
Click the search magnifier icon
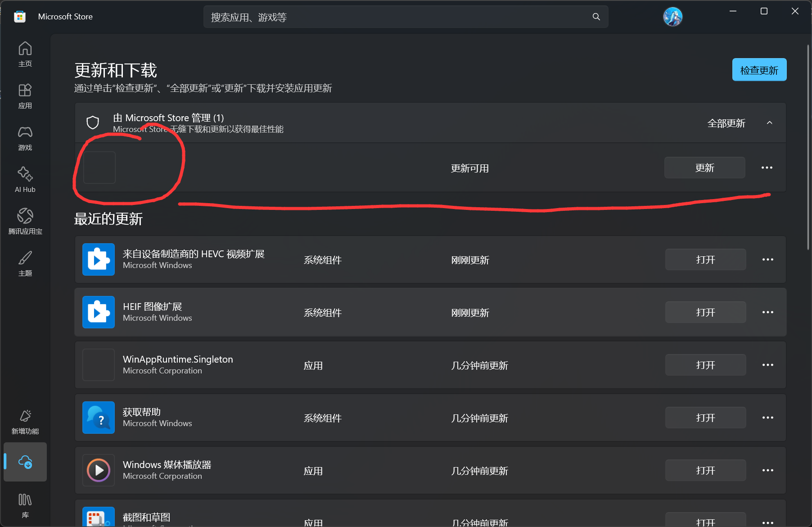(596, 17)
